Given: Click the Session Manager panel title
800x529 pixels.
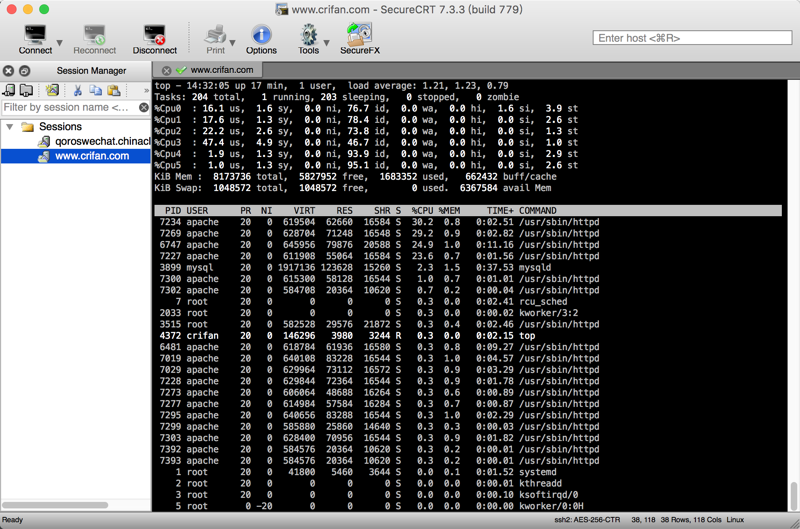Looking at the screenshot, I should (x=91, y=71).
